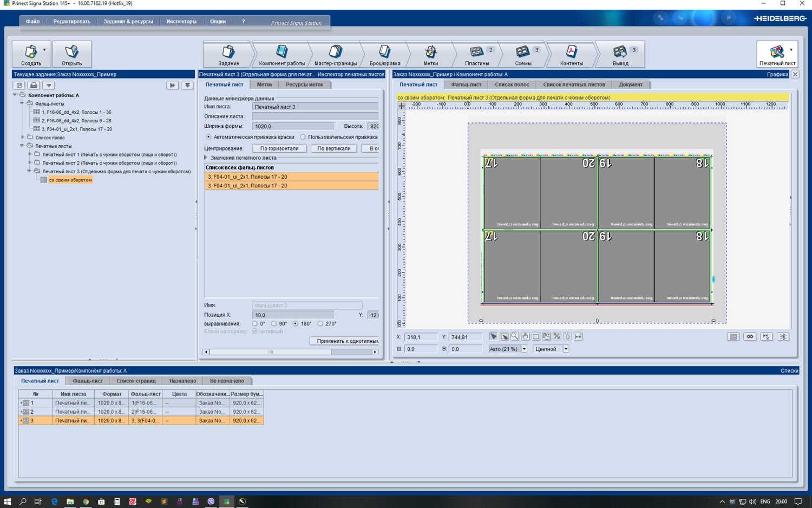Open the Инспекторы menu

[x=181, y=22]
